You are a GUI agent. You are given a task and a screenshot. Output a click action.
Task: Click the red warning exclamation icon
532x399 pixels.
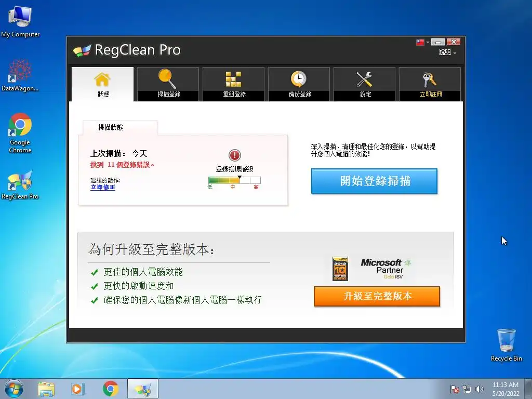[234, 155]
